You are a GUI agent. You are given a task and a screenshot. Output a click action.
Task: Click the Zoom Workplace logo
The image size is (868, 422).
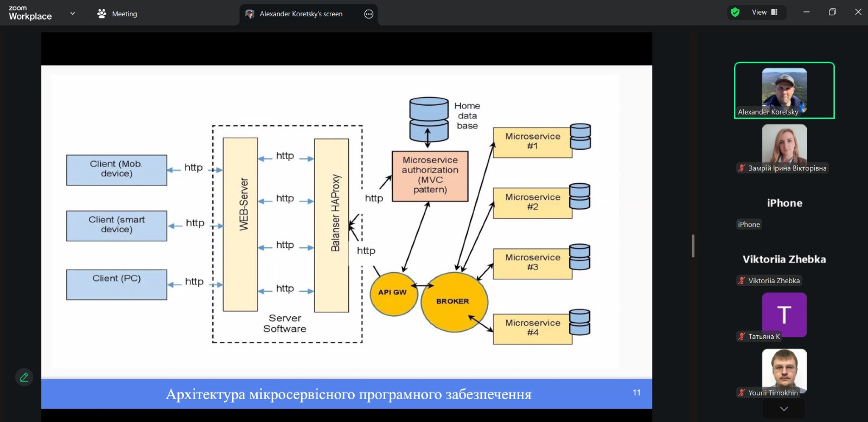coord(30,13)
